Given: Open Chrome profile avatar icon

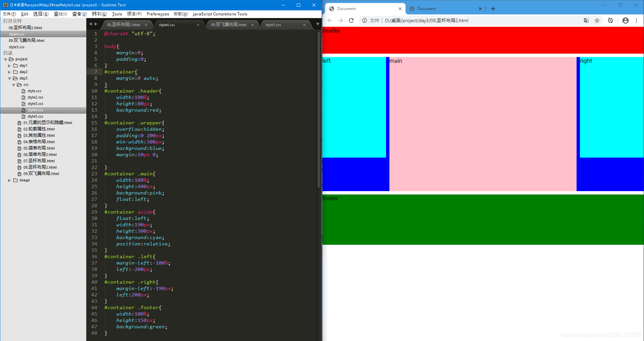Looking at the screenshot, I should point(626,20).
